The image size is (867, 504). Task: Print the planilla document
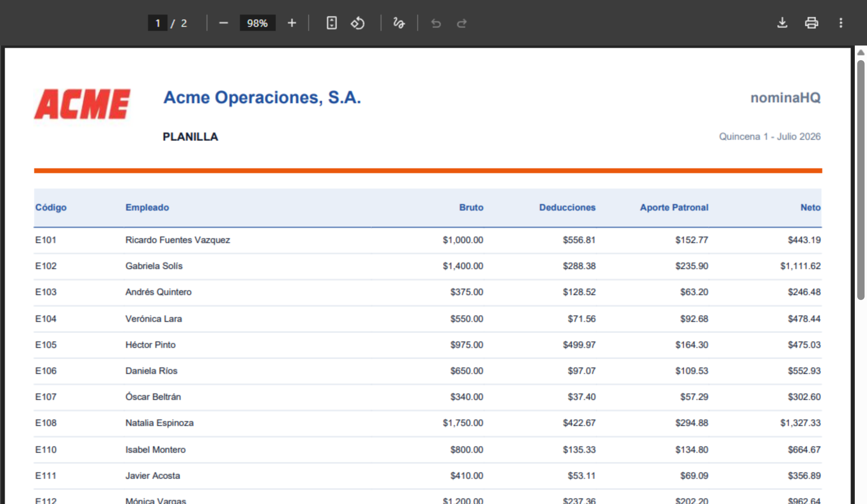point(811,23)
